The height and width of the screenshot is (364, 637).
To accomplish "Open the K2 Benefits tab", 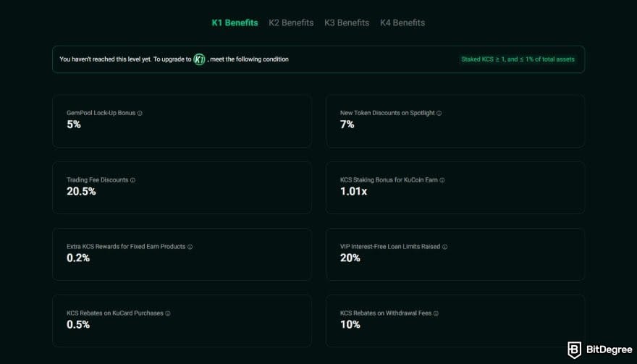I will (x=291, y=22).
